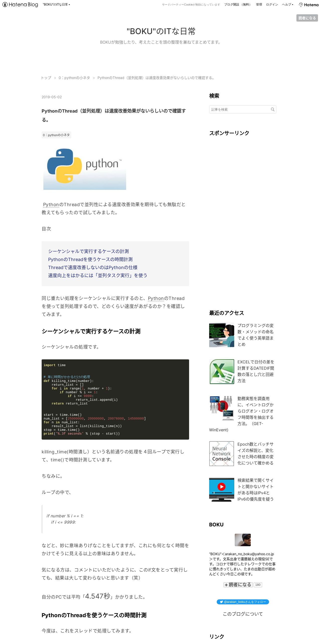Click the Python keyword link in the intro
The image size is (322, 644).
51,204
